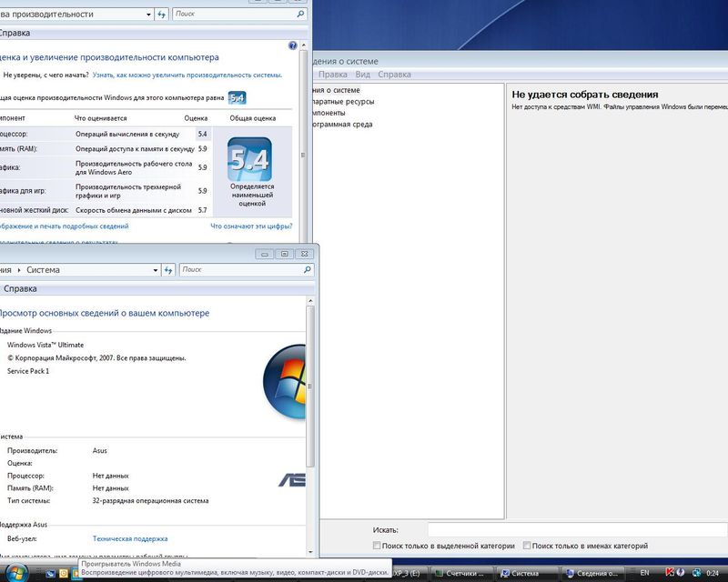The image size is (728, 582).
Task: Open the Справка menu in System Information
Action: (x=394, y=75)
